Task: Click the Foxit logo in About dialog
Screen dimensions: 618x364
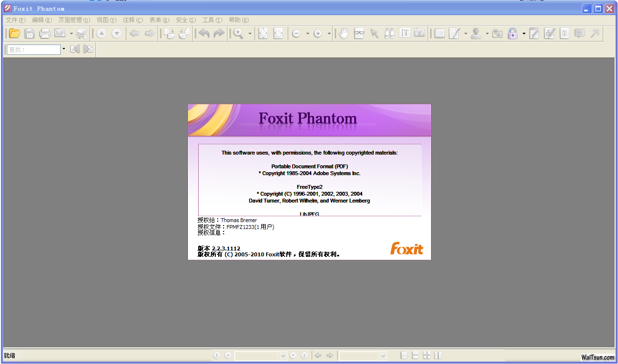Action: coord(406,249)
